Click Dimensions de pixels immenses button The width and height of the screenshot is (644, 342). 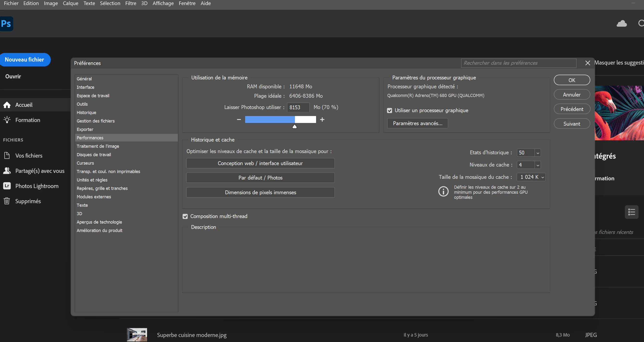coord(260,192)
